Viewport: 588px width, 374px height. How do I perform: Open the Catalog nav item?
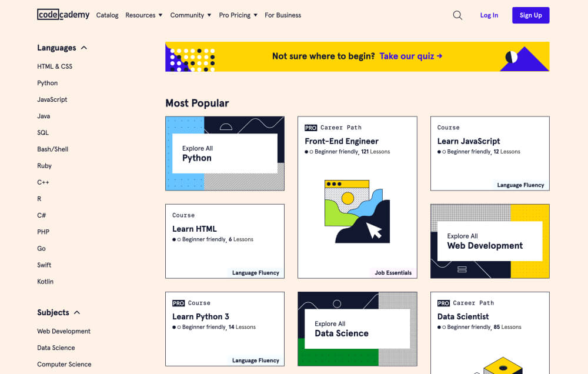pyautogui.click(x=107, y=15)
